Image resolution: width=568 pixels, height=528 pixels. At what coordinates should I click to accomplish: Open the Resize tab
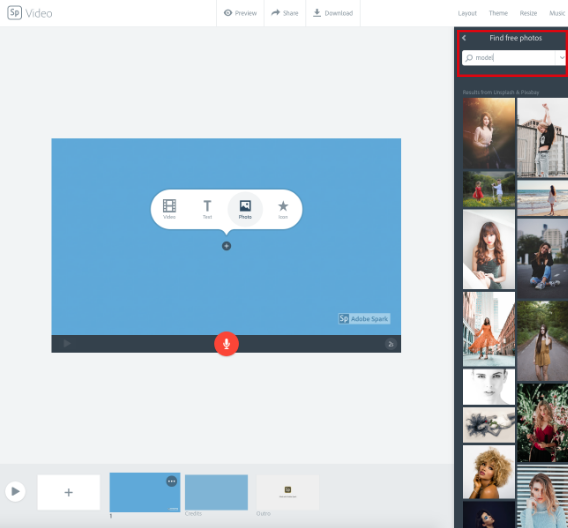[528, 13]
